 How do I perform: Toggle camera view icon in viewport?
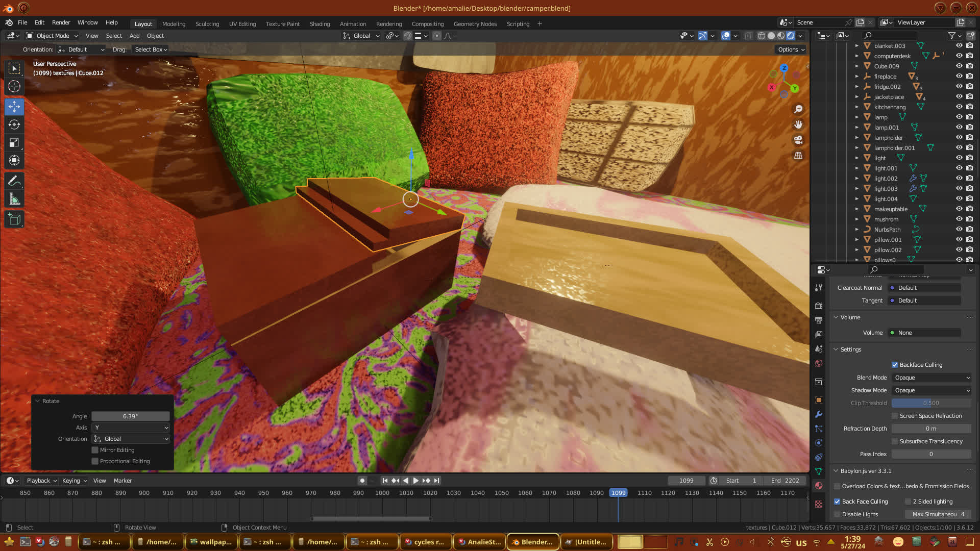(798, 140)
